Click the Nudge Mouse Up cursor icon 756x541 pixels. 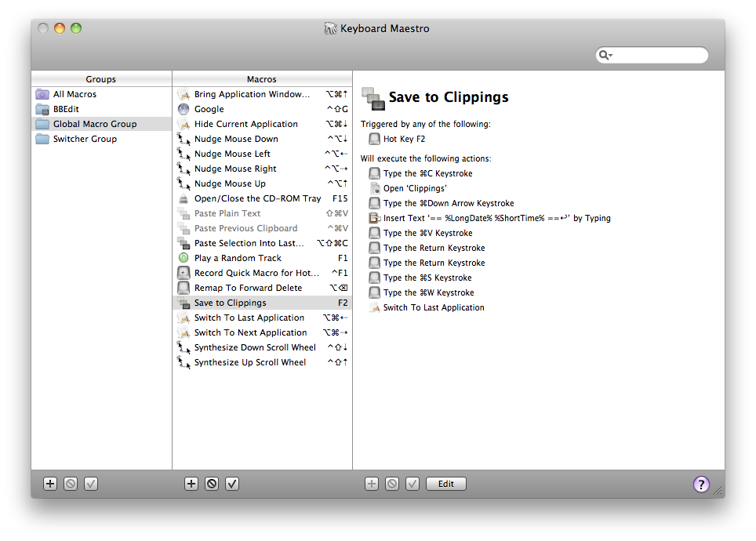[184, 183]
